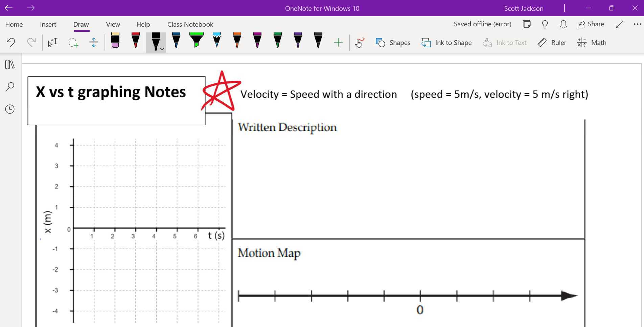Click the Insert Space tool
Image resolution: width=644 pixels, height=327 pixels.
click(94, 42)
